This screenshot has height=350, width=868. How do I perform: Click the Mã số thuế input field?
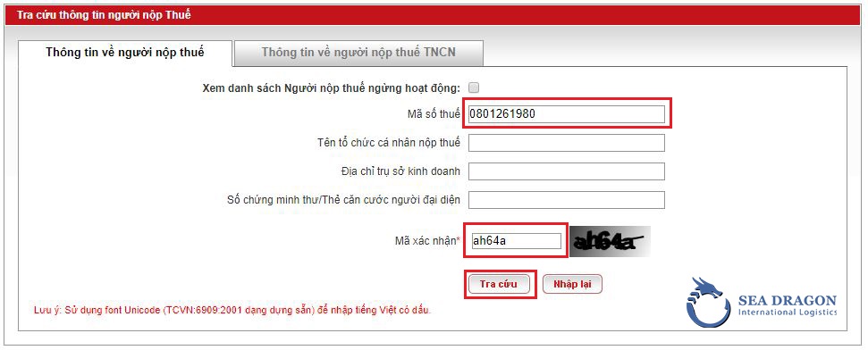[x=567, y=114]
